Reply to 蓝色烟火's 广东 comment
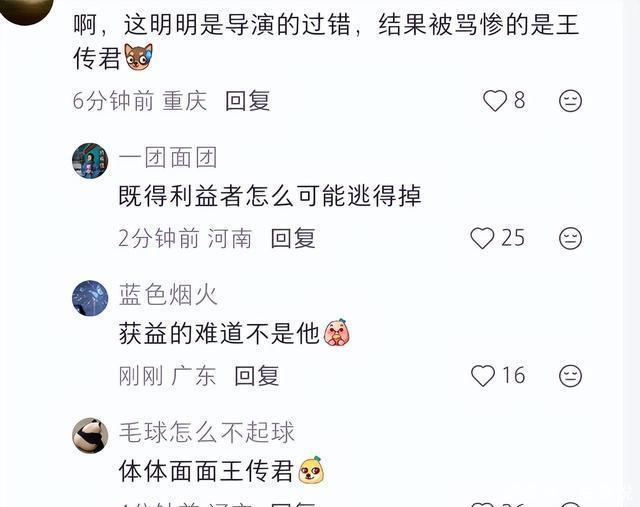 257,376
